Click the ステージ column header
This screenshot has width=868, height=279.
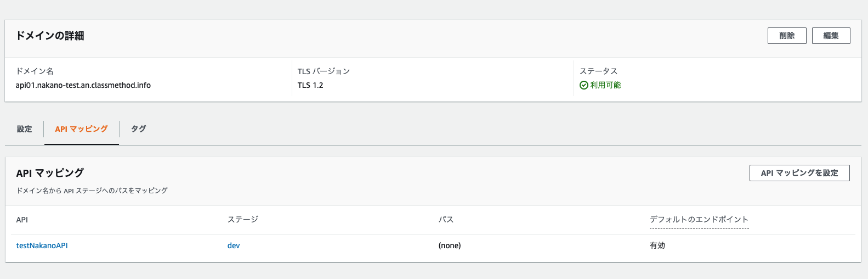tap(243, 220)
